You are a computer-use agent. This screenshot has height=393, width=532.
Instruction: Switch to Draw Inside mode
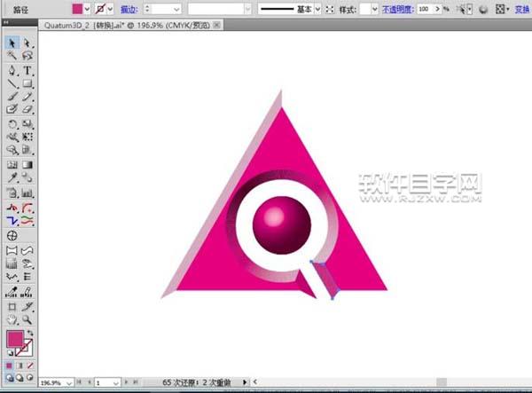[x=30, y=377]
